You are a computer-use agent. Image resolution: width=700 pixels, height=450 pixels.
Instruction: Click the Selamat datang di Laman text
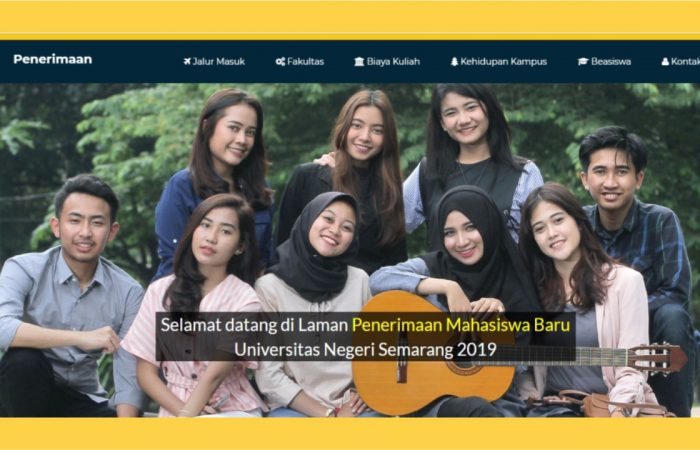[254, 325]
